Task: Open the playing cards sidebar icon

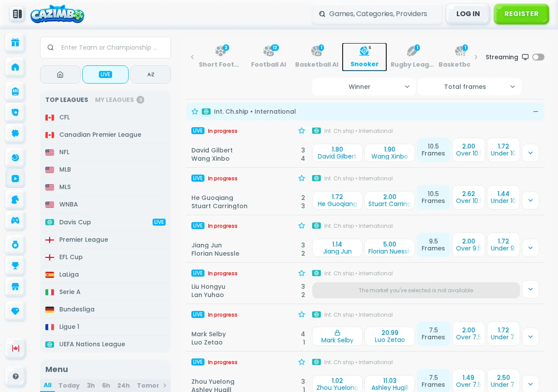Action: click(x=15, y=112)
